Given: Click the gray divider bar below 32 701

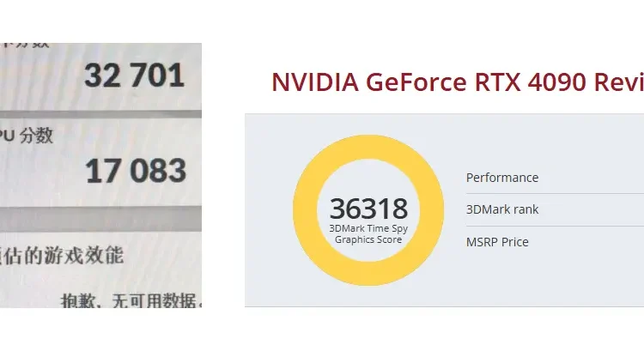Looking at the screenshot, I should [x=100, y=114].
